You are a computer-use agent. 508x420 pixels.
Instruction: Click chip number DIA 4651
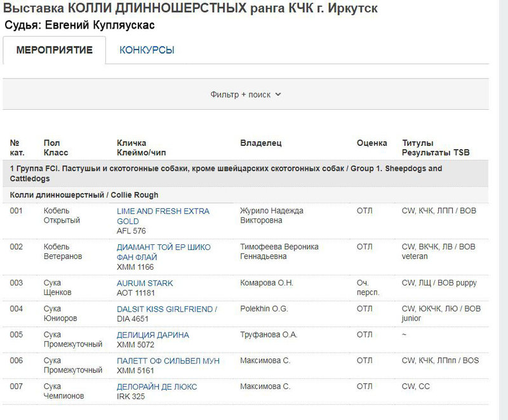coord(133,318)
